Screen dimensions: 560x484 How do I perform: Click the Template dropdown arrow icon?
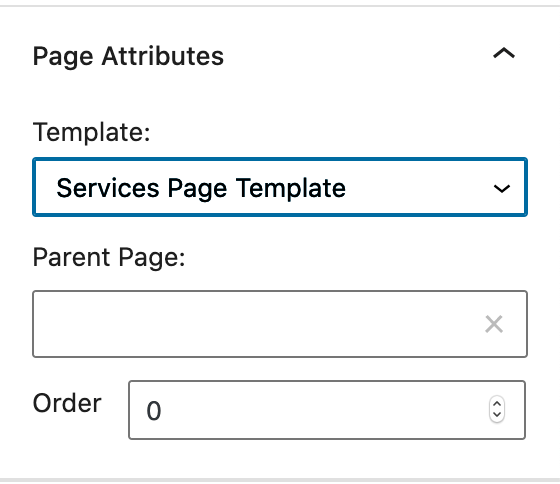[501, 188]
